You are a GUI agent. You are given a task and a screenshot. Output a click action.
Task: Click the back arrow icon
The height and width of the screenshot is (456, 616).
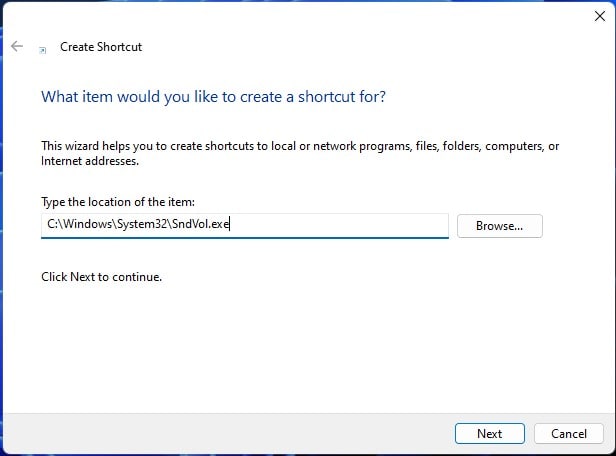17,46
